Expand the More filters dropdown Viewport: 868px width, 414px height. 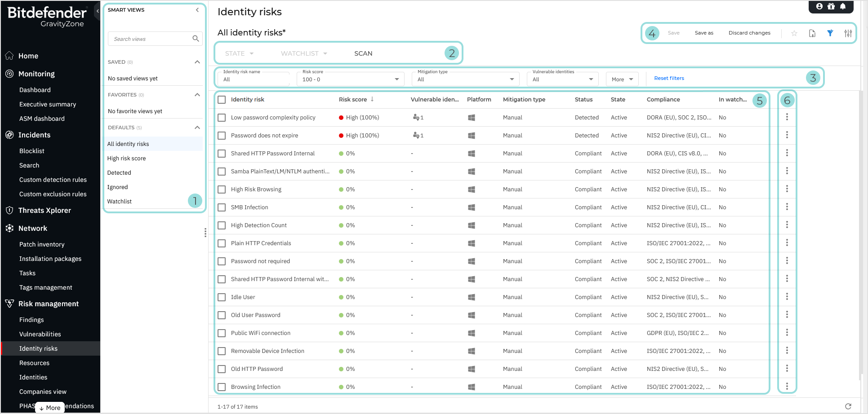[x=622, y=79]
